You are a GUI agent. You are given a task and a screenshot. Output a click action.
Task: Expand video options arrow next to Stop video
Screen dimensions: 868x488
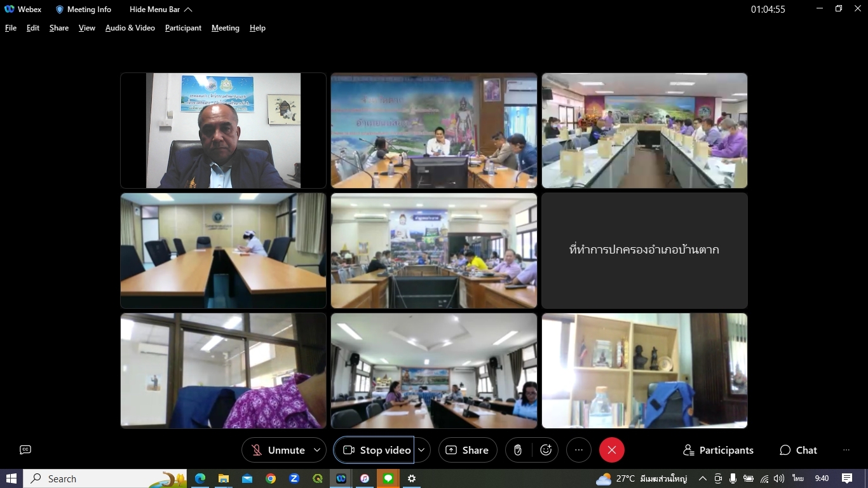(422, 450)
